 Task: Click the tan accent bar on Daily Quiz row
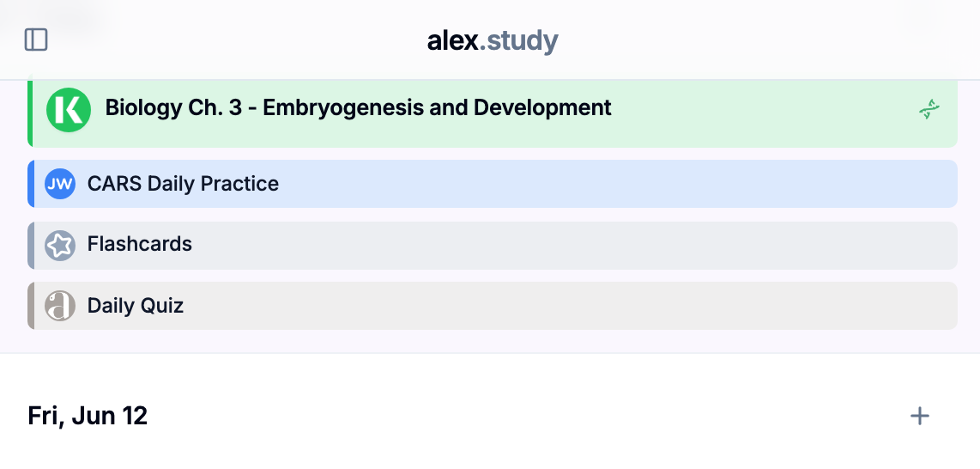pyautogui.click(x=31, y=306)
